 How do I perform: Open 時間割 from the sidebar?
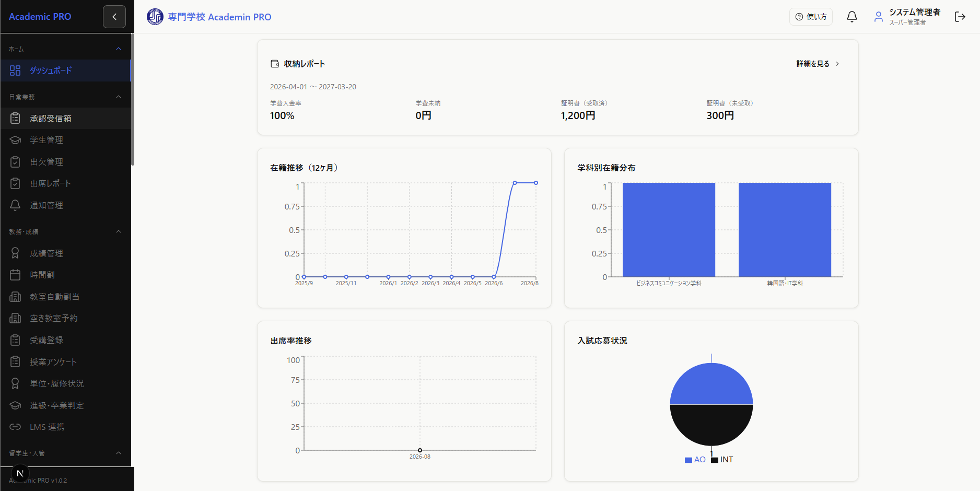[65, 275]
